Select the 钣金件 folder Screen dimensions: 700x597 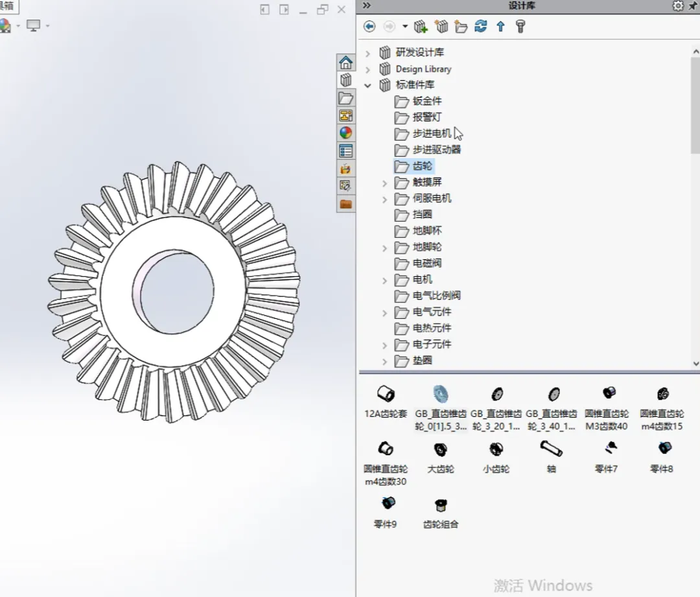[418, 101]
